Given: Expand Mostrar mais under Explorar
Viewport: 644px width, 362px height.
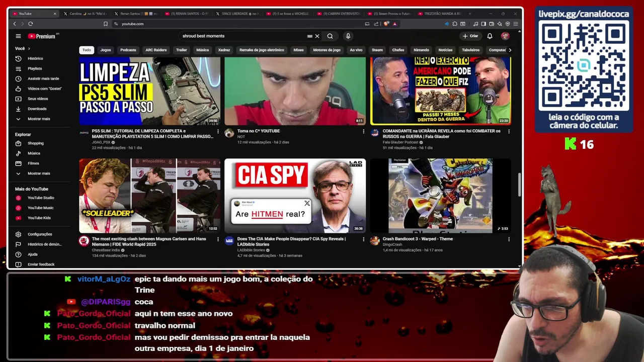Looking at the screenshot, I should [x=38, y=173].
